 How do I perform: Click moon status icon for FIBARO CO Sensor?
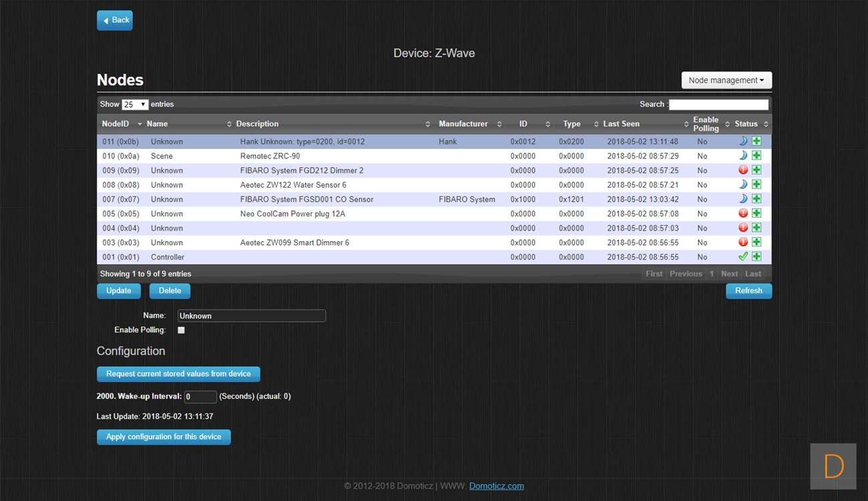click(743, 199)
